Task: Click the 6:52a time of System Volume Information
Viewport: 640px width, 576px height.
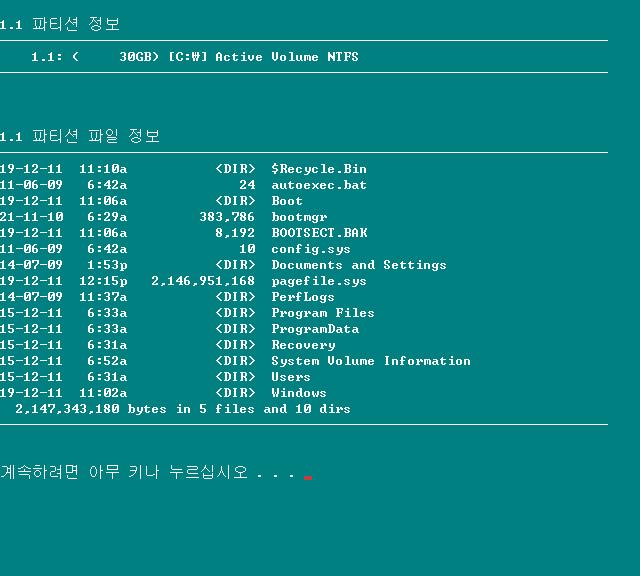Action: pyautogui.click(x=107, y=361)
